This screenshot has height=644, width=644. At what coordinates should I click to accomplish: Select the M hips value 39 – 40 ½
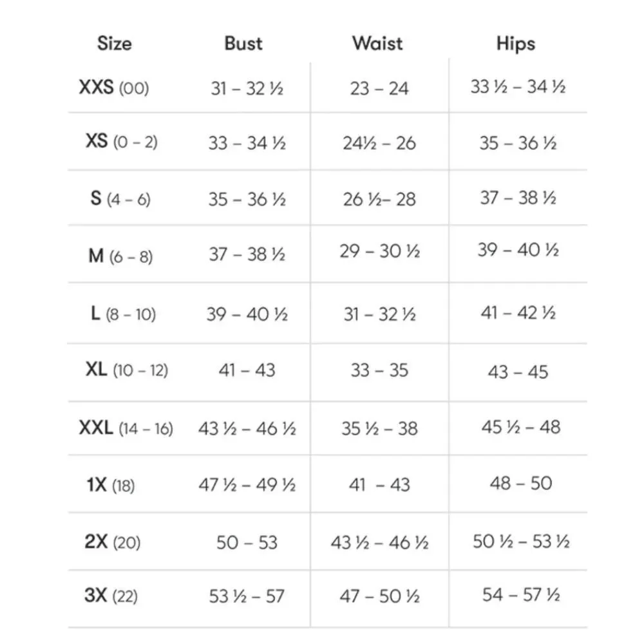tap(518, 250)
